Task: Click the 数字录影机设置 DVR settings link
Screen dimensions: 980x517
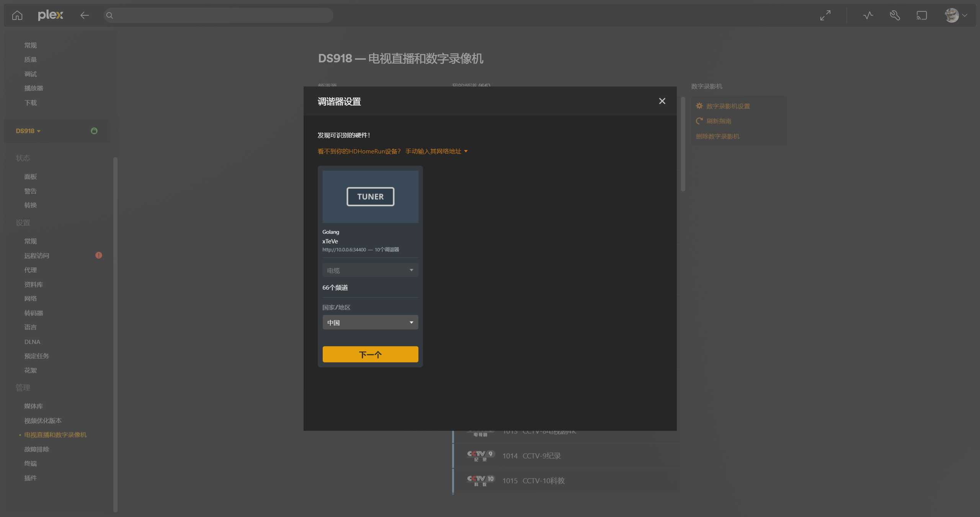Action: tap(728, 106)
